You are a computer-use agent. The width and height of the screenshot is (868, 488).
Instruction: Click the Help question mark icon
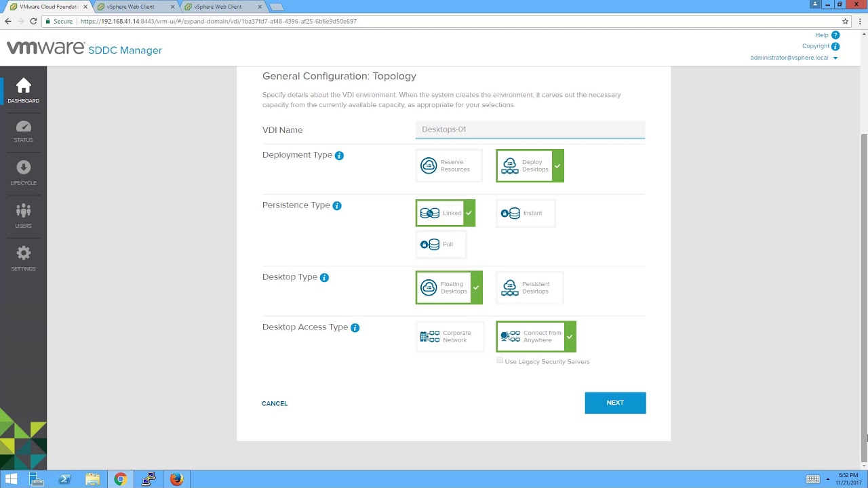click(x=835, y=35)
